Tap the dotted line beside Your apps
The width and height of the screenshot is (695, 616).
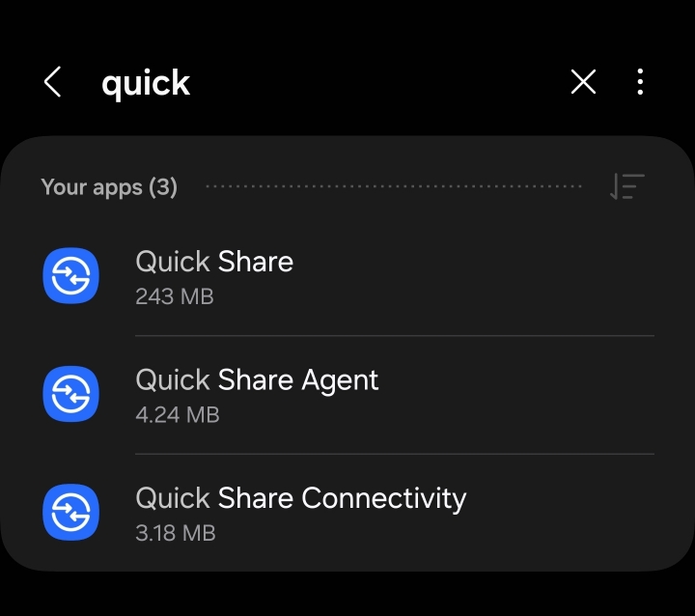(394, 186)
